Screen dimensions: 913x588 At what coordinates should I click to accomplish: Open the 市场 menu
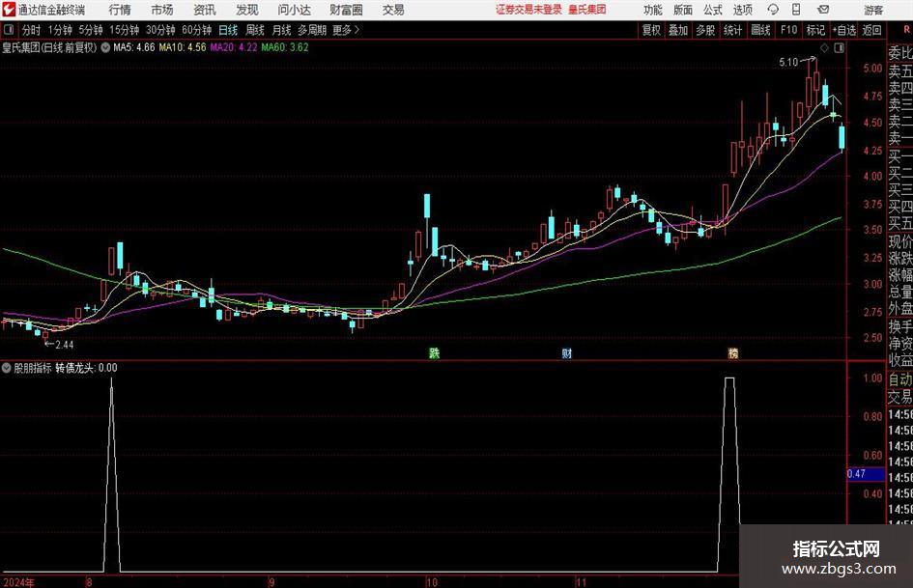[162, 10]
